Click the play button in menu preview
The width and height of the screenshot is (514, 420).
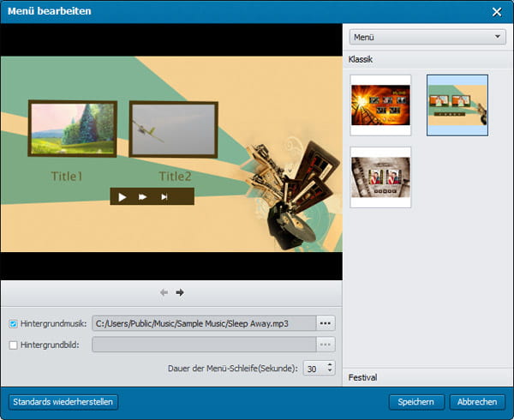pyautogui.click(x=123, y=196)
